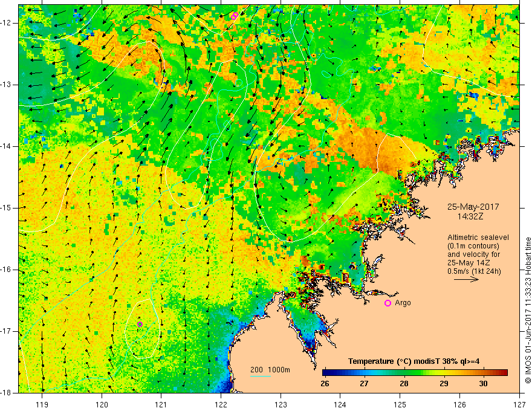Click the latitude axis label '-17'
The image size is (532, 411).
click(x=6, y=331)
